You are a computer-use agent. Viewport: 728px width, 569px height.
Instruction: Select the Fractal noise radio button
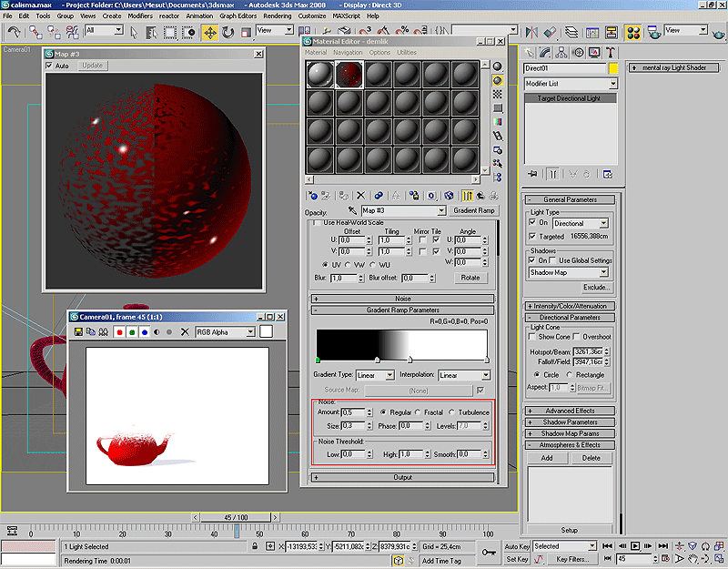coord(419,412)
